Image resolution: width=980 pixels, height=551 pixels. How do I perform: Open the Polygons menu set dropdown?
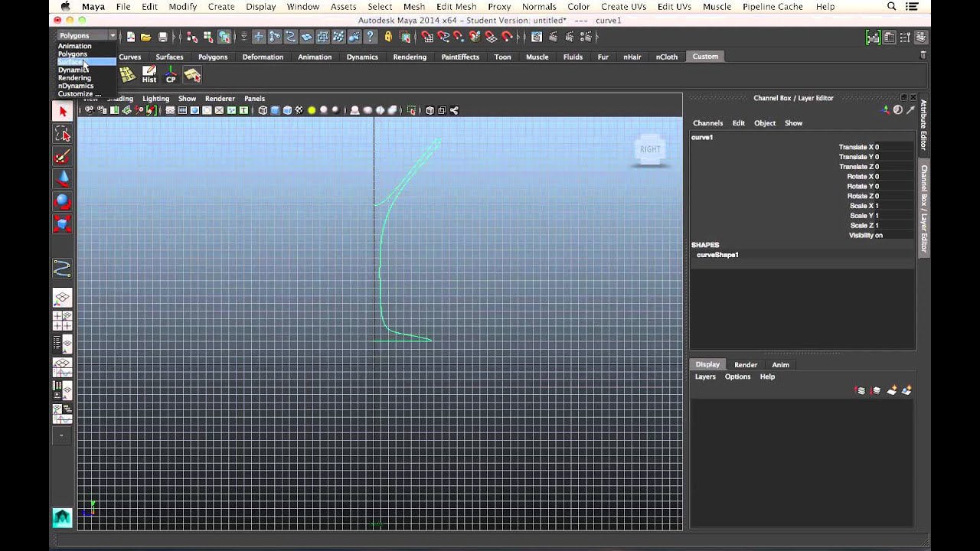87,36
